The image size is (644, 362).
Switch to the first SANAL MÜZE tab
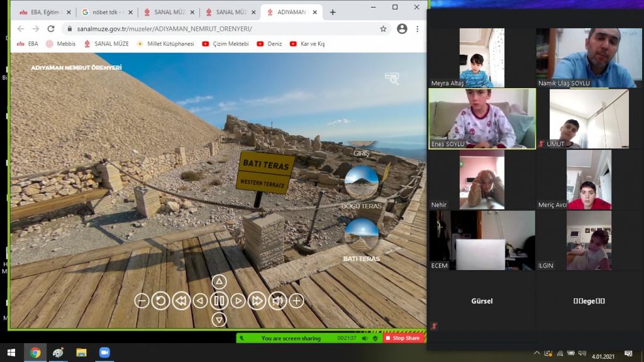165,13
